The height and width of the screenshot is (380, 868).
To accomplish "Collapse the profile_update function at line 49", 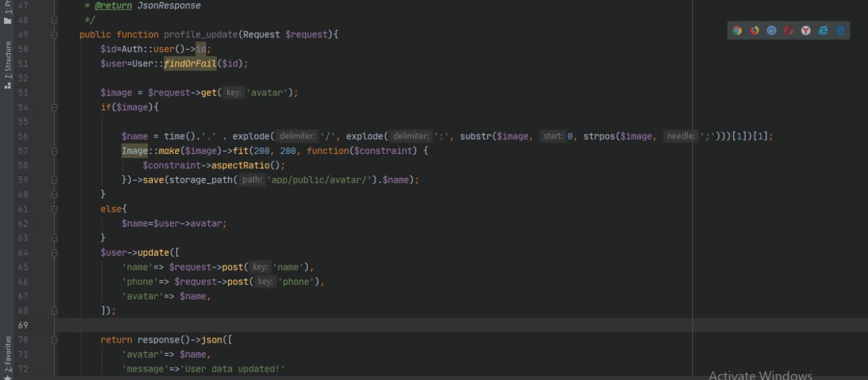I will pyautogui.click(x=54, y=35).
